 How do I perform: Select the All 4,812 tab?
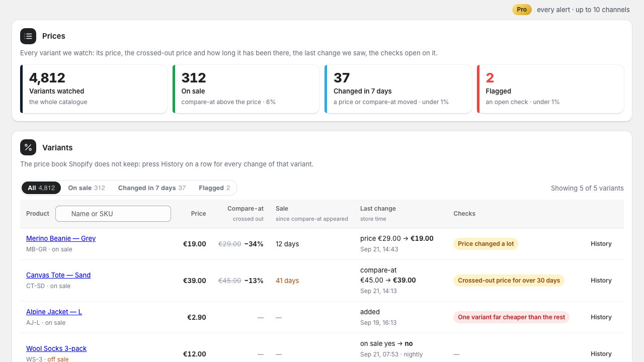pos(41,188)
